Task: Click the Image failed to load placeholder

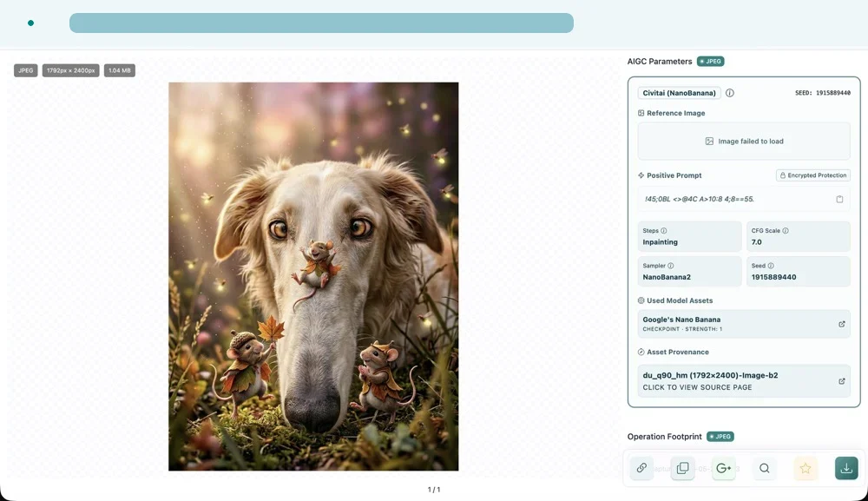Action: pos(744,142)
